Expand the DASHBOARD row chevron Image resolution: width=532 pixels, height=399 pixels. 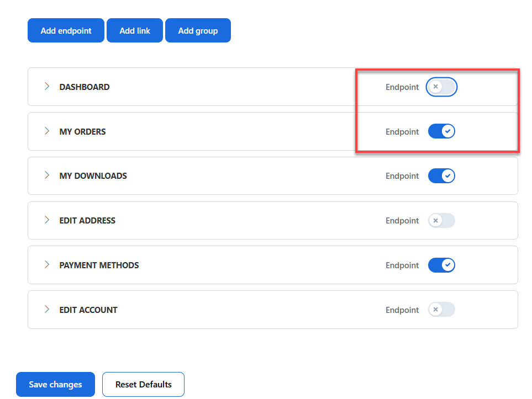(x=47, y=87)
